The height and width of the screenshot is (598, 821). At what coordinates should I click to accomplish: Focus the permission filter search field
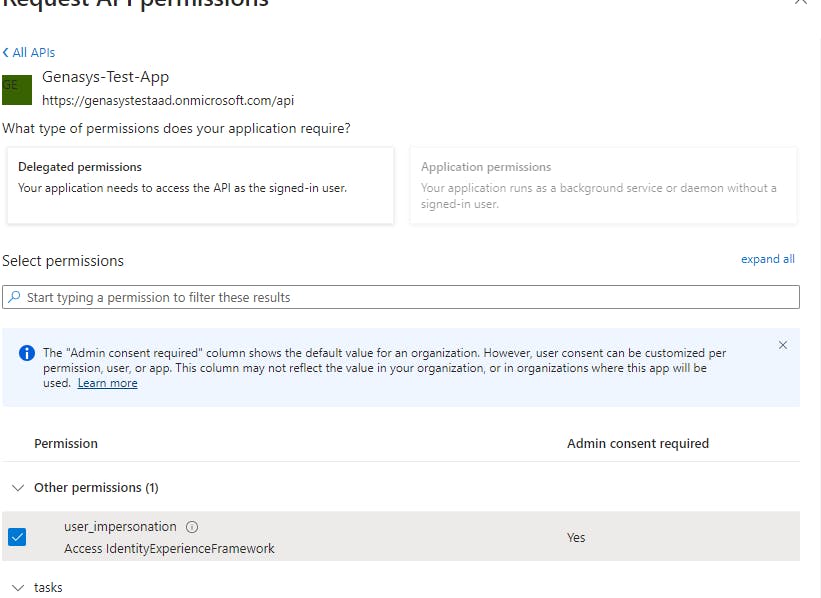[401, 297]
